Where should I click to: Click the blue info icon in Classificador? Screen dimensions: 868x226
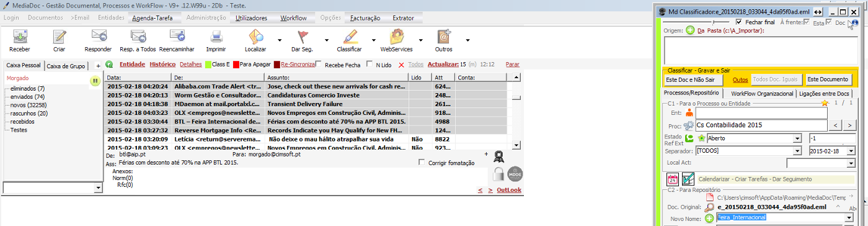(854, 22)
